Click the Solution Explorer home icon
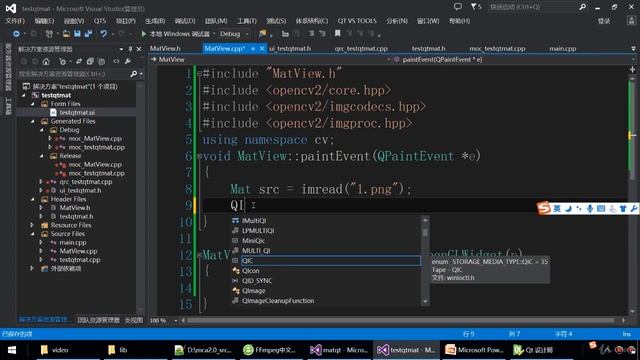Screen dimensions: 640x360 (46, 62)
